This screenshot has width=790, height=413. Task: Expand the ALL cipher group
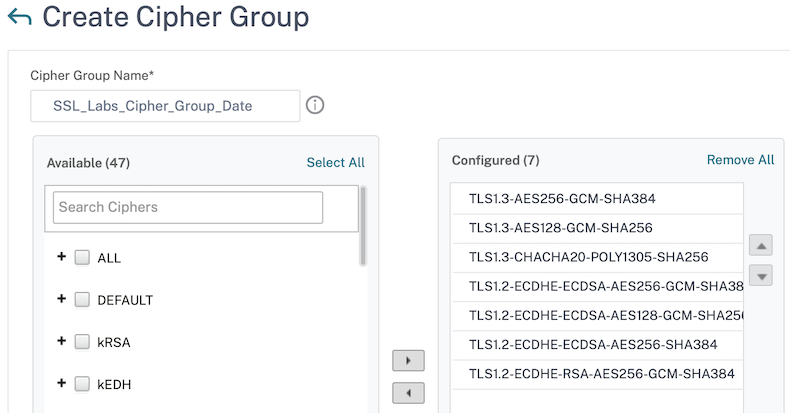(x=62, y=257)
